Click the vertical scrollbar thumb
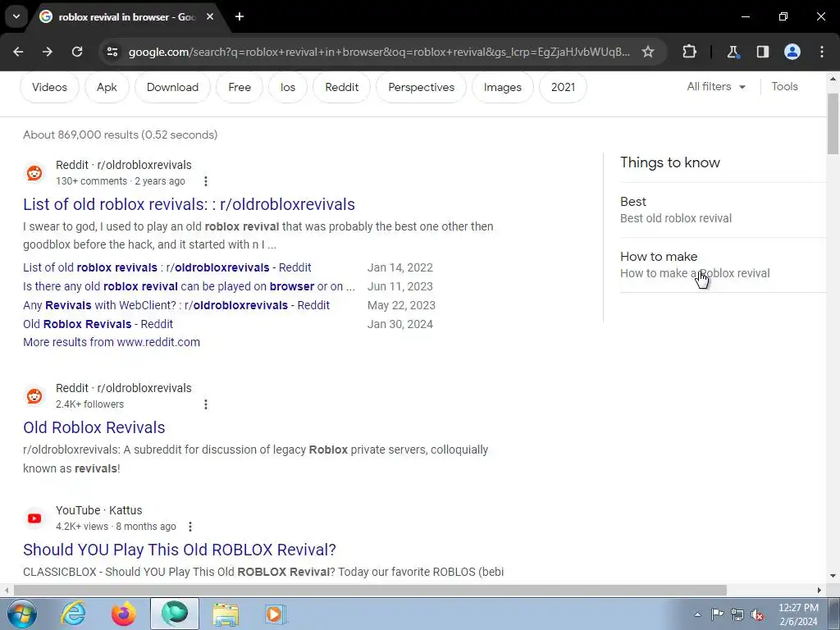The height and width of the screenshot is (630, 840). pyautogui.click(x=833, y=125)
